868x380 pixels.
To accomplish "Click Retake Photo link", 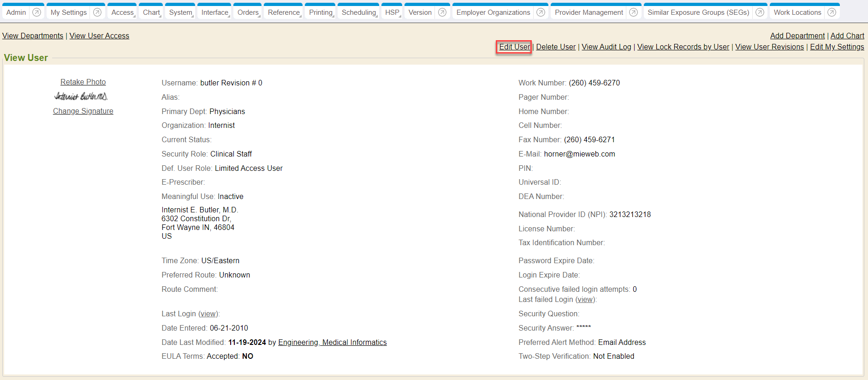I will 83,82.
